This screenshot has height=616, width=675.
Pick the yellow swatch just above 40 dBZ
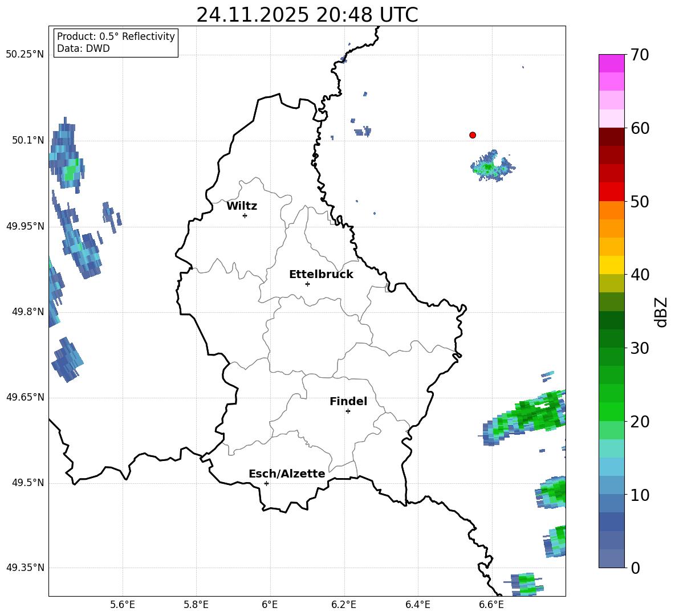(611, 265)
